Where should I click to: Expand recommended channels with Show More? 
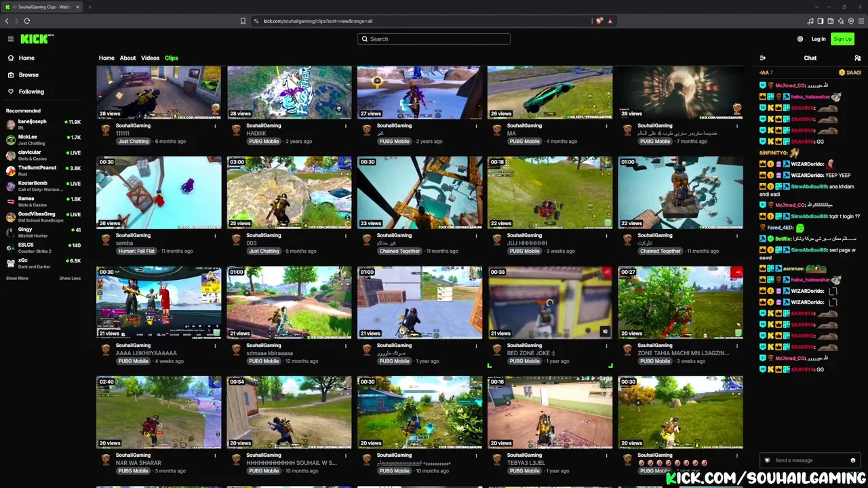tap(17, 279)
